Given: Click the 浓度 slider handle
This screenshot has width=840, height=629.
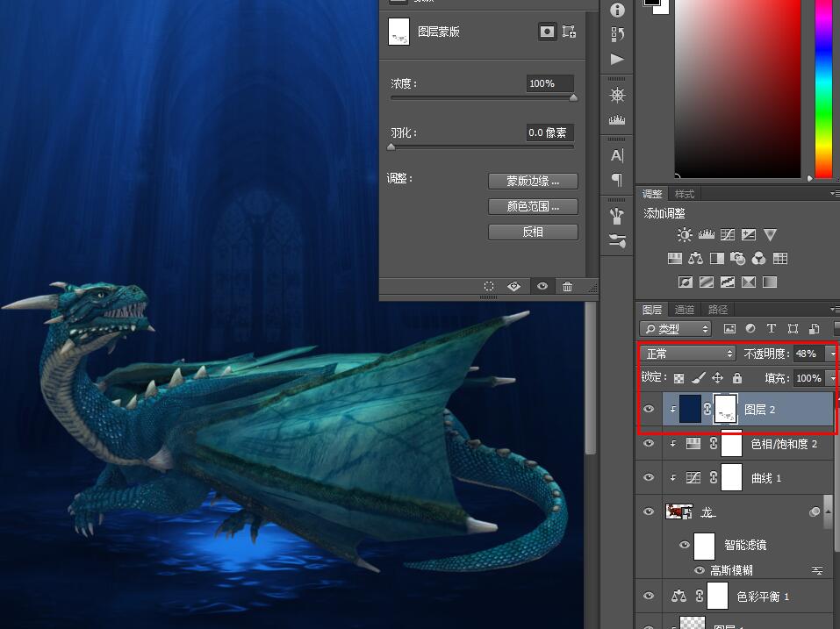Looking at the screenshot, I should coord(573,98).
